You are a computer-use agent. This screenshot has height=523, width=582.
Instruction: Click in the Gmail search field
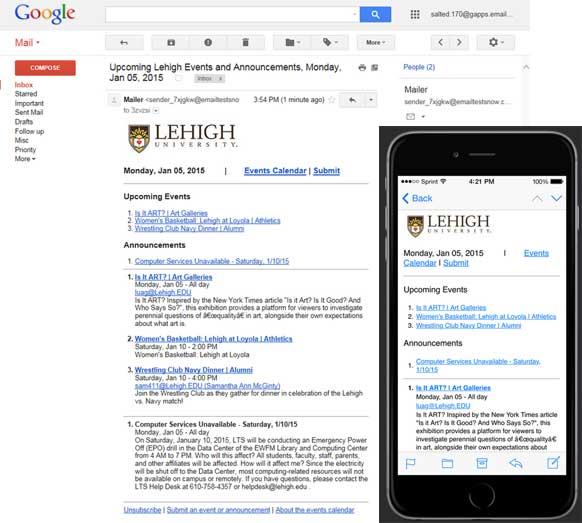pos(232,14)
